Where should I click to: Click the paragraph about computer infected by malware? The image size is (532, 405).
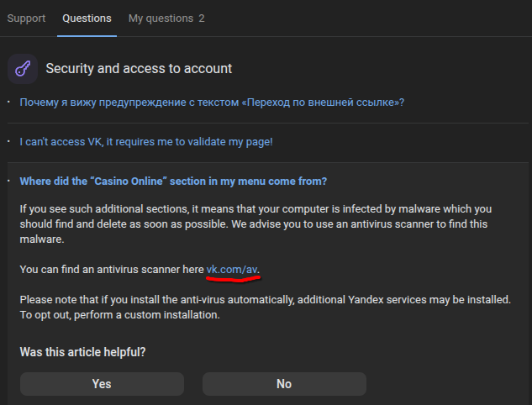(x=255, y=224)
